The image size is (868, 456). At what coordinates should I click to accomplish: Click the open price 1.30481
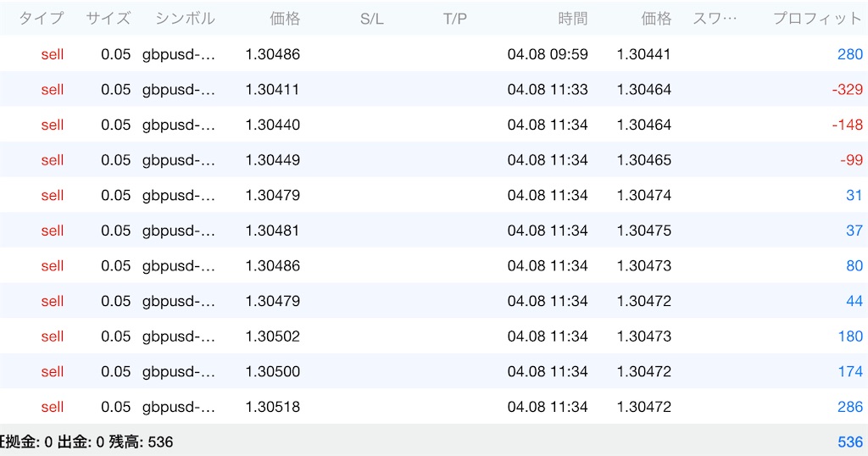[x=272, y=231]
